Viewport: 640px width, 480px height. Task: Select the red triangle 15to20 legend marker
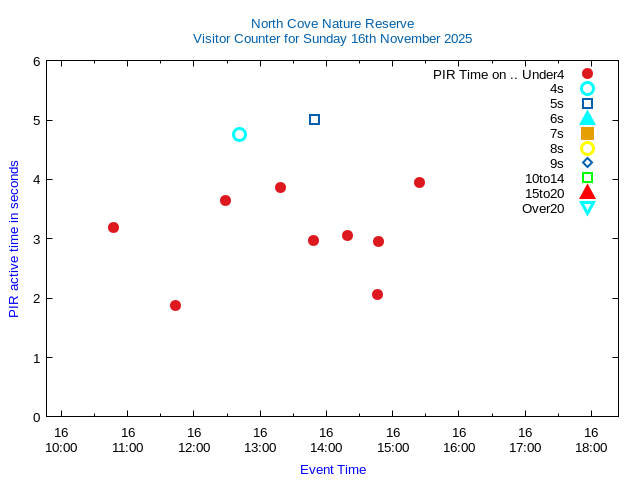(587, 192)
